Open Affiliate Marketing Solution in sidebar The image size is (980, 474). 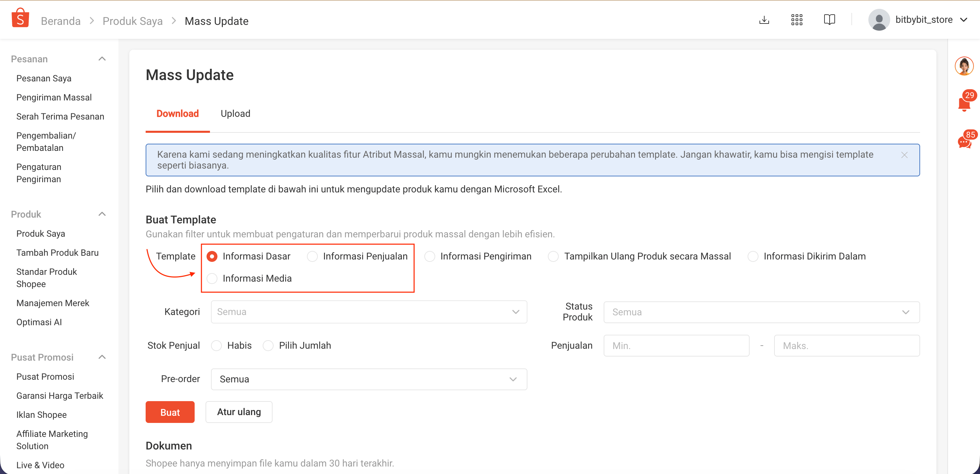(x=52, y=440)
